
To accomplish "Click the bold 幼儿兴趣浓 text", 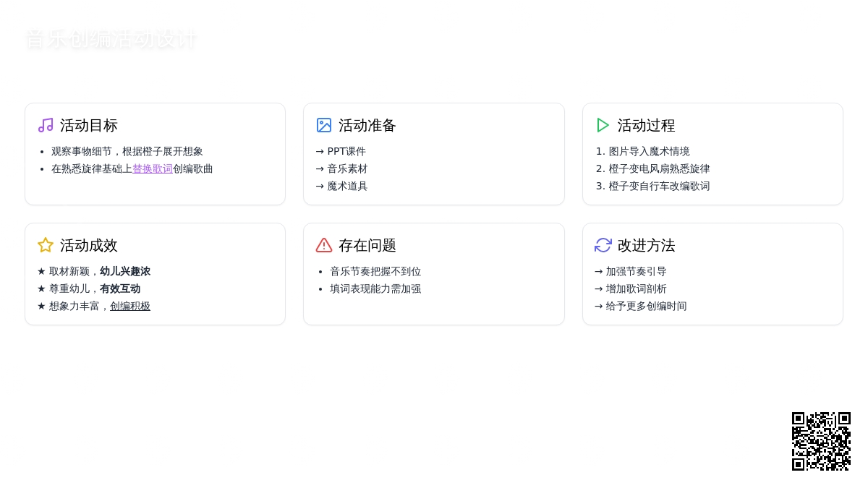I will [125, 271].
